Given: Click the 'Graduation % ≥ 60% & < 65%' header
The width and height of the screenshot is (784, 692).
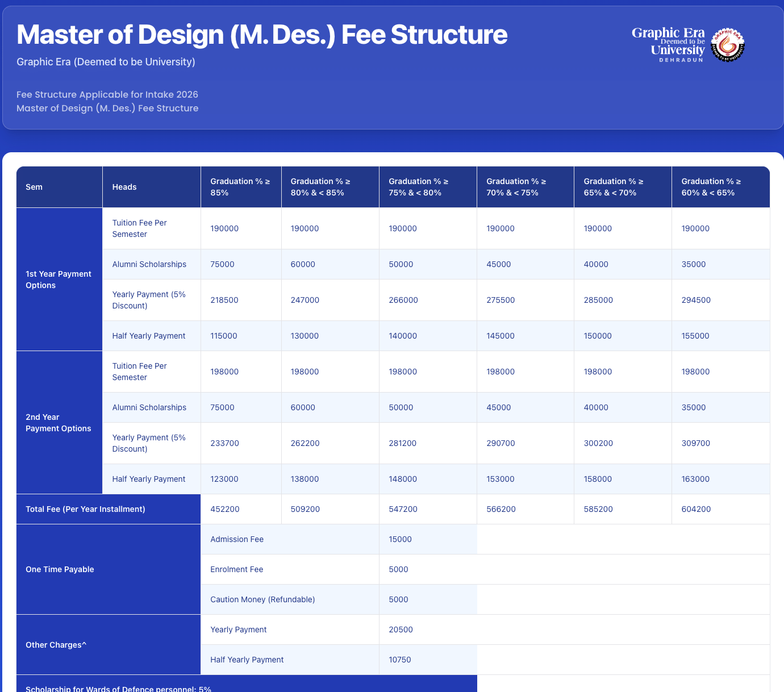Looking at the screenshot, I should pyautogui.click(x=711, y=187).
